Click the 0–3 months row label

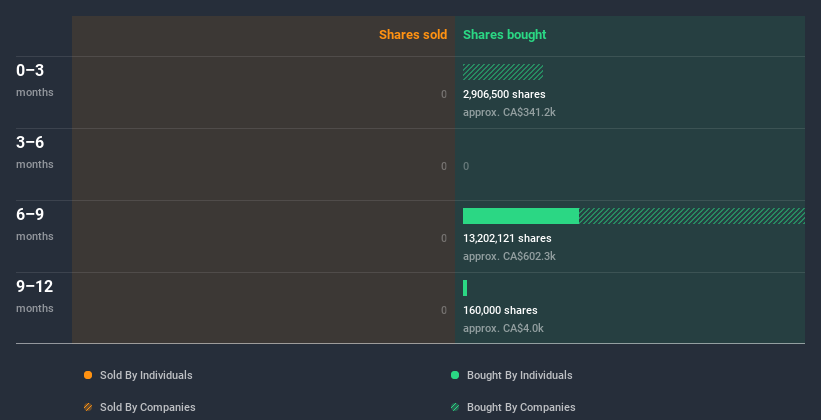(35, 80)
